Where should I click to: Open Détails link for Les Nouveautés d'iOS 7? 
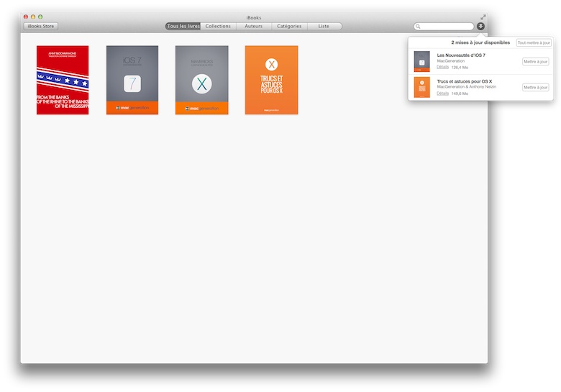pyautogui.click(x=442, y=67)
